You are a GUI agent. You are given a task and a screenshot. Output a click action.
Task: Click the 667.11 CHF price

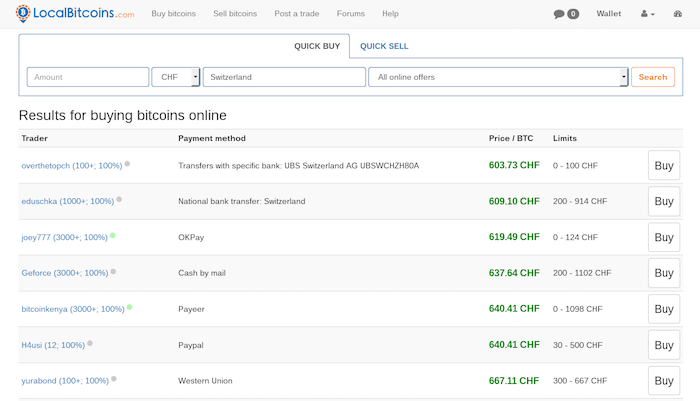(x=514, y=381)
